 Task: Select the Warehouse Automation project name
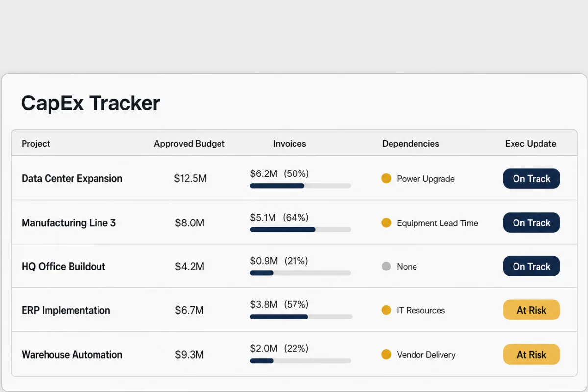72,354
